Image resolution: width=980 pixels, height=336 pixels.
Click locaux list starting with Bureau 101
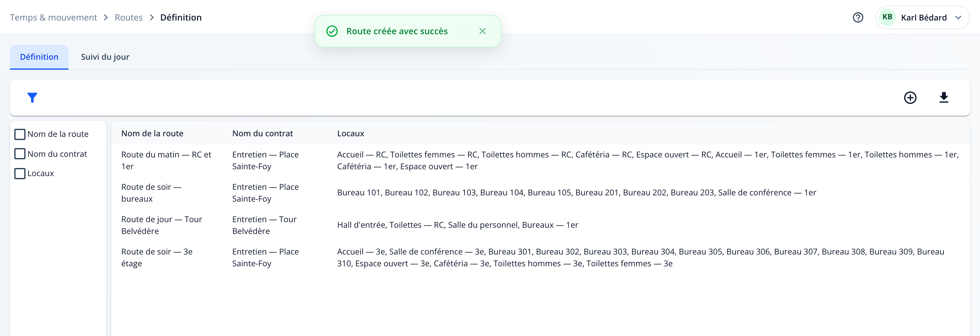[576, 193]
